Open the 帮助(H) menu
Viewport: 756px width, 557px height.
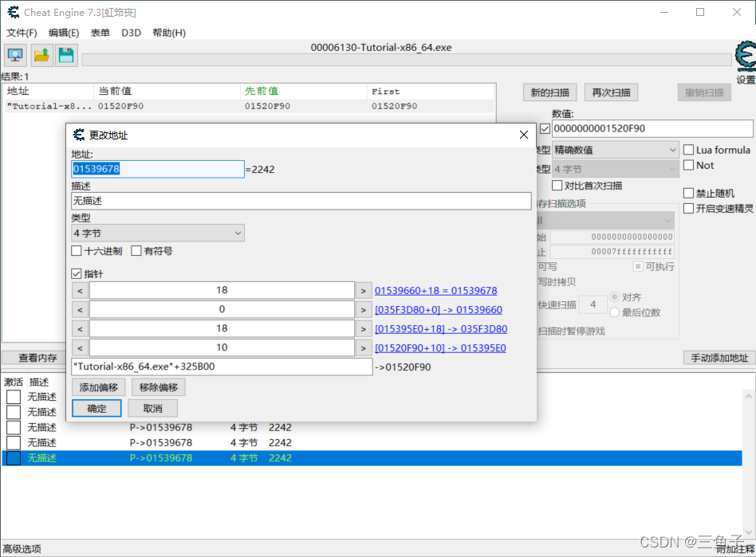169,33
